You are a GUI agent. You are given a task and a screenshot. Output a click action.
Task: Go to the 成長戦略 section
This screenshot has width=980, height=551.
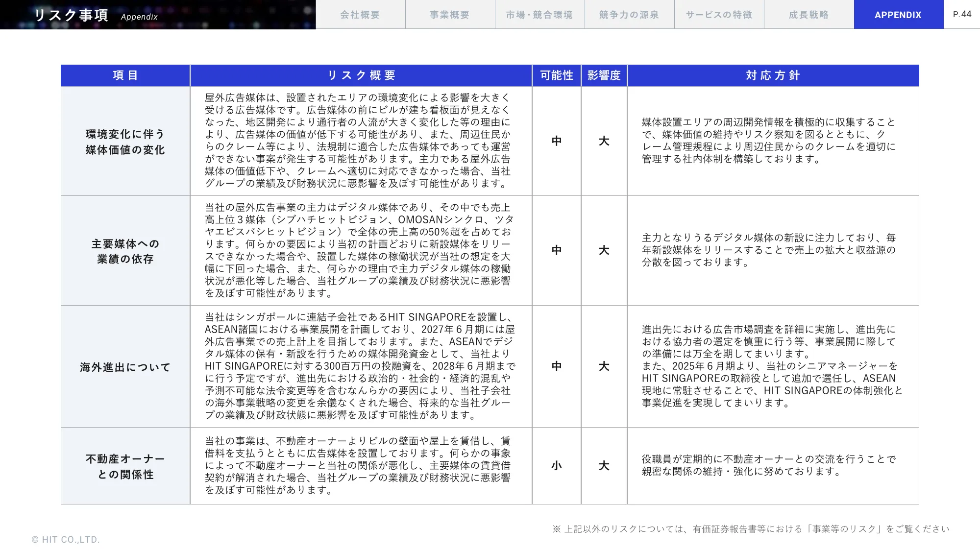pos(809,14)
